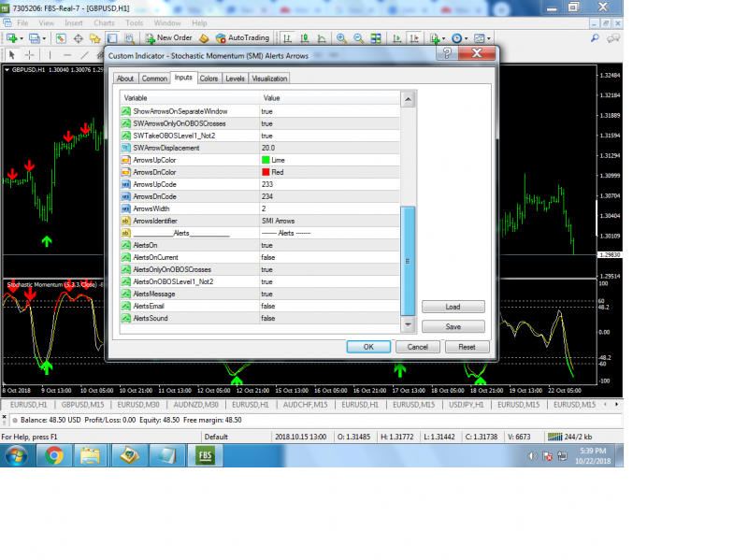Switch to the GBPUSD,M15 chart tab
748x560 pixels.
click(x=82, y=405)
